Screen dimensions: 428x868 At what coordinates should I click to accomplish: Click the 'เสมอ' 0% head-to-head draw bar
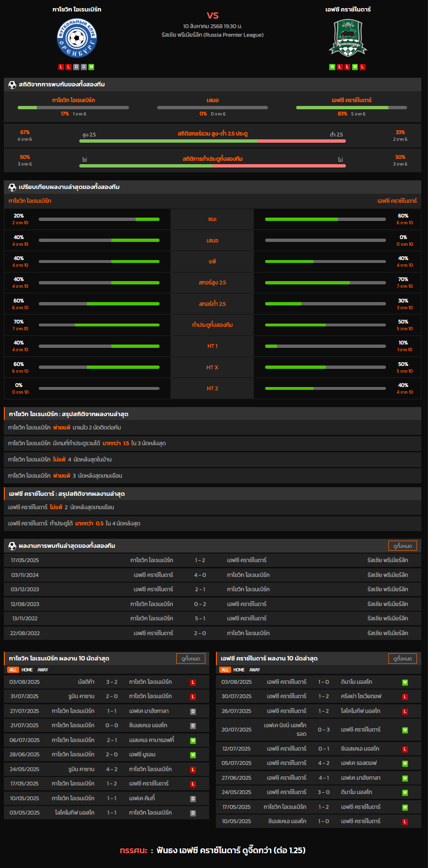(x=213, y=107)
